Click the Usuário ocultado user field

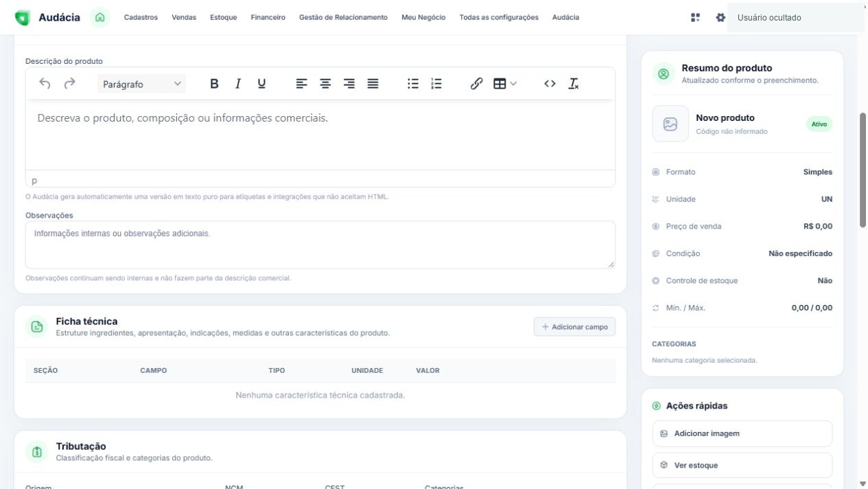[795, 18]
